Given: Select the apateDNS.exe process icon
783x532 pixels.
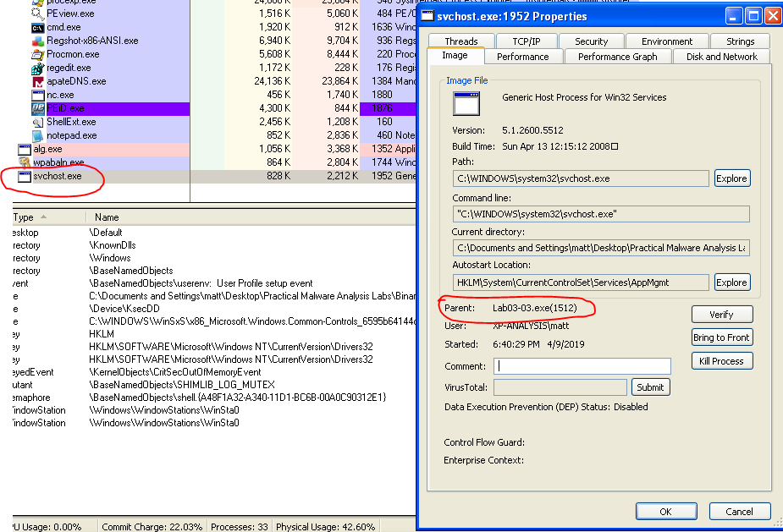Looking at the screenshot, I should click(37, 81).
